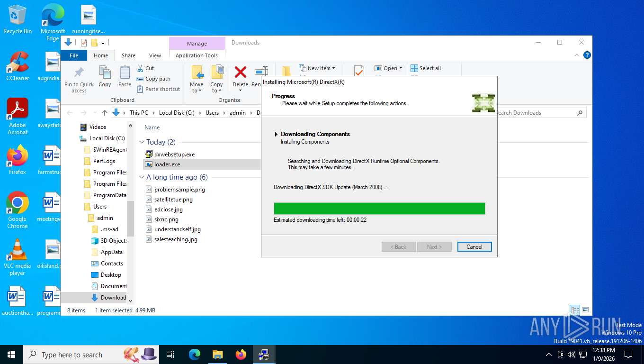Click the green download progress bar

(x=379, y=209)
